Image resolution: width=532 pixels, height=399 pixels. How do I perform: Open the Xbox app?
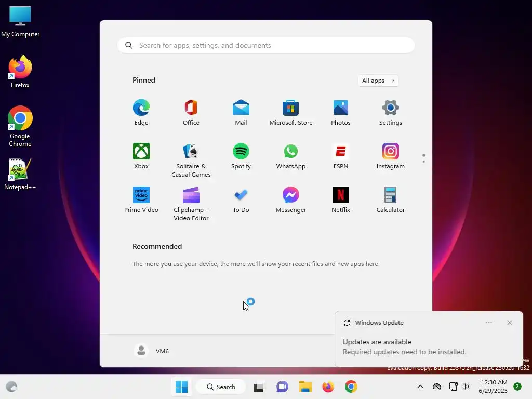click(x=141, y=156)
